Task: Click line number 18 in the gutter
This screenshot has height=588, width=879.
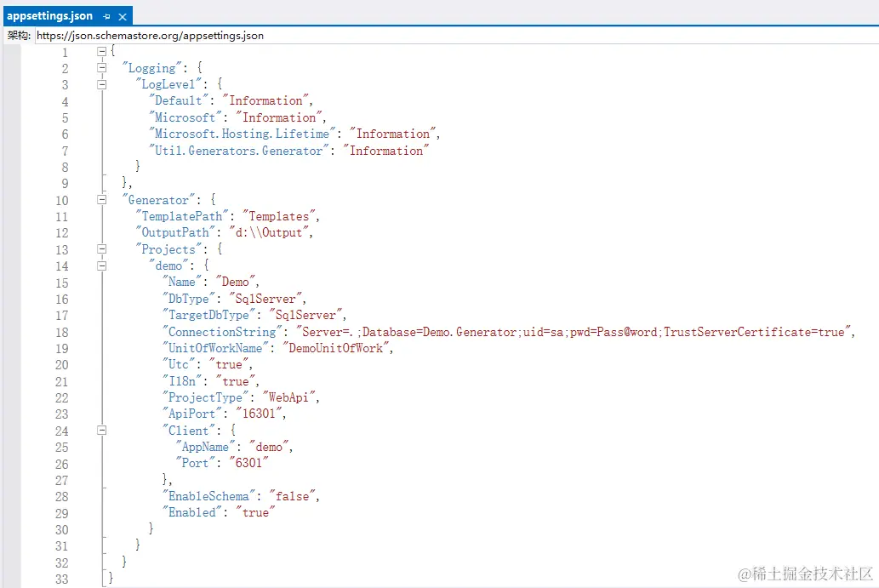Action: coord(62,333)
